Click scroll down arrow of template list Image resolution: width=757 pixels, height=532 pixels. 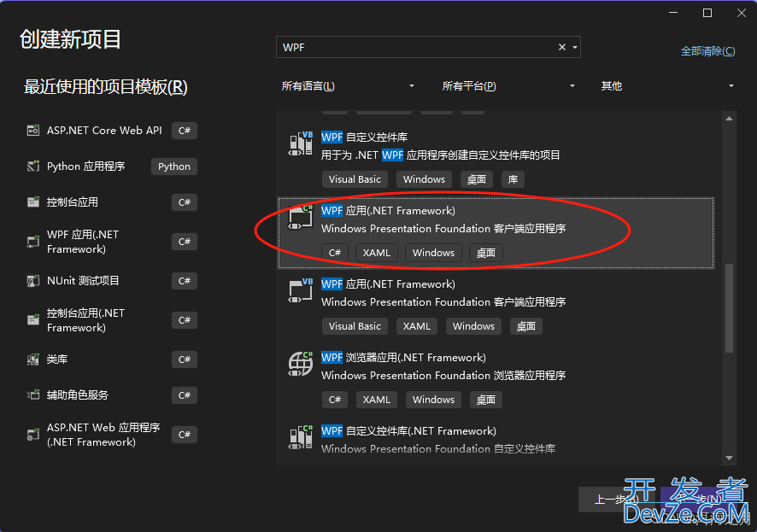[x=729, y=459]
